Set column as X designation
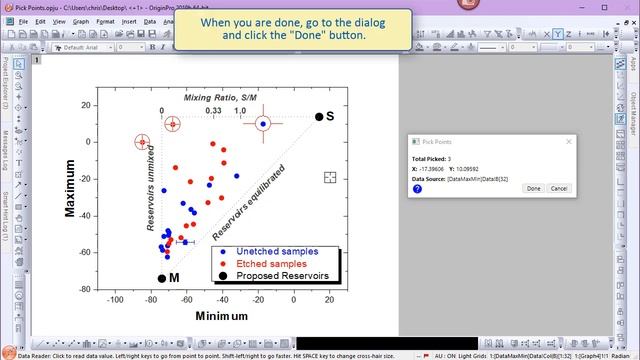Image resolution: width=640 pixels, height=360 pixels. click(547, 34)
